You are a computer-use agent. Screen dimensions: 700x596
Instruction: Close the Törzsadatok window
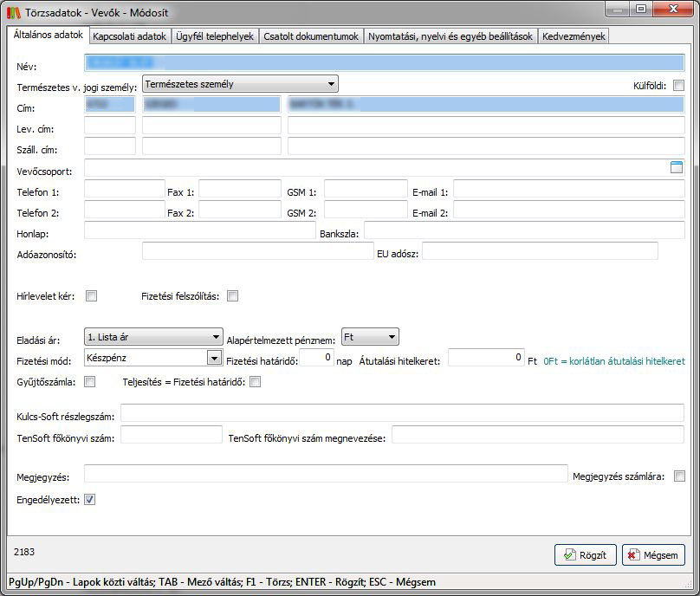pos(669,9)
